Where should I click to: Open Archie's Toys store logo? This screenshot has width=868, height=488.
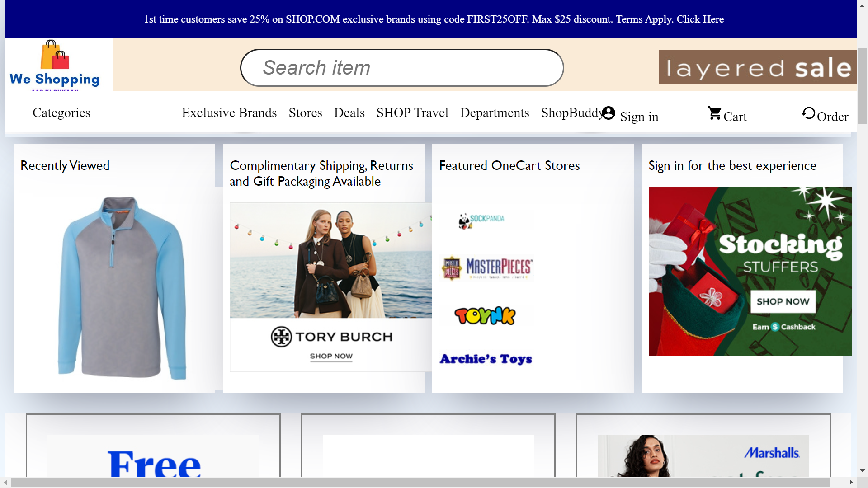pos(486,359)
